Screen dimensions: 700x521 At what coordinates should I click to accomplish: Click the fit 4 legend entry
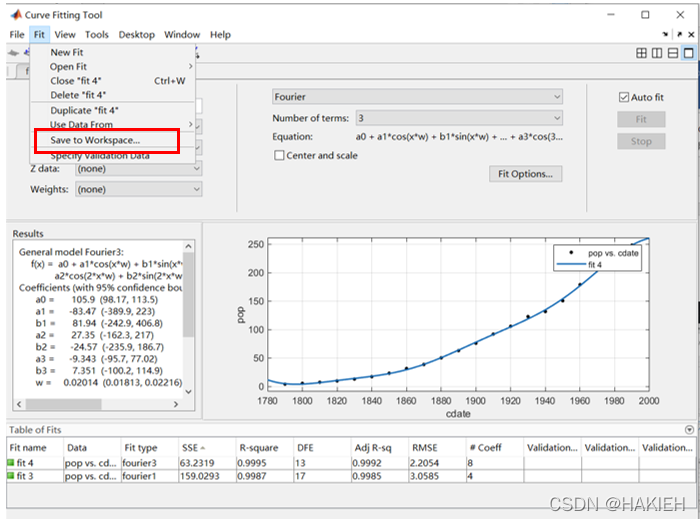[x=579, y=265]
